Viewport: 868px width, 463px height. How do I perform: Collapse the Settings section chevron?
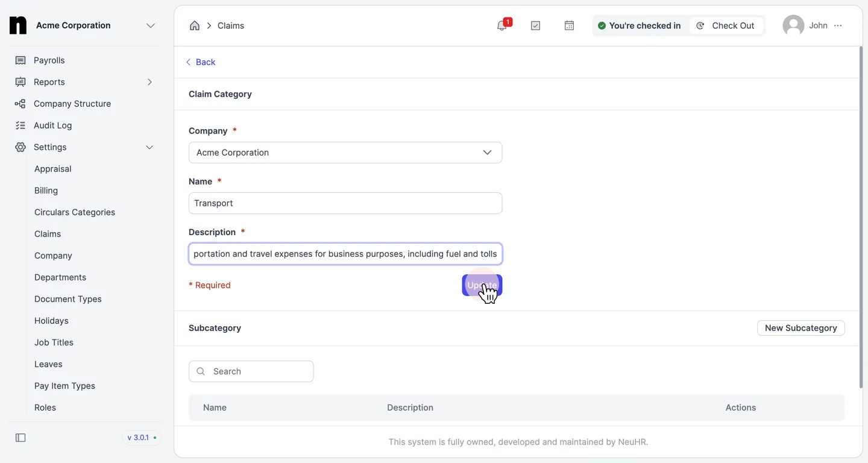(x=149, y=147)
